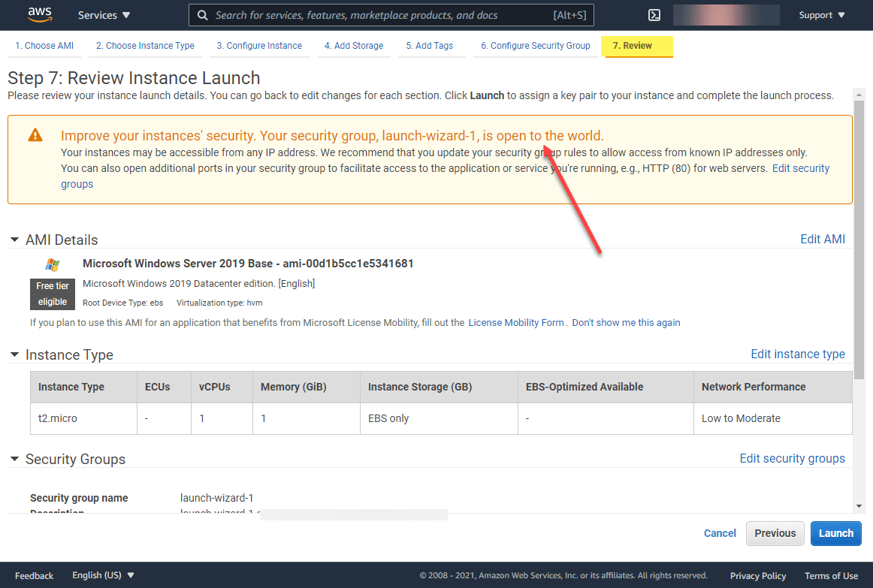873x588 pixels.
Task: Click the Network Performance column header
Action: (x=773, y=387)
